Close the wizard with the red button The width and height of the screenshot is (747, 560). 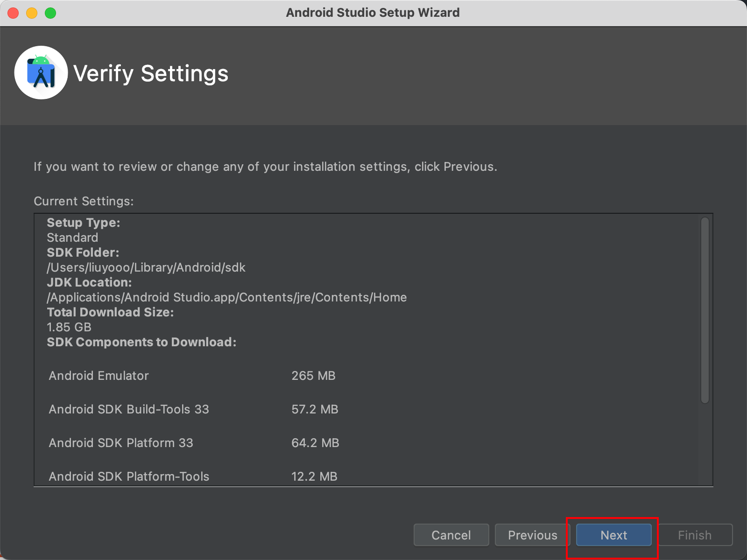click(13, 13)
